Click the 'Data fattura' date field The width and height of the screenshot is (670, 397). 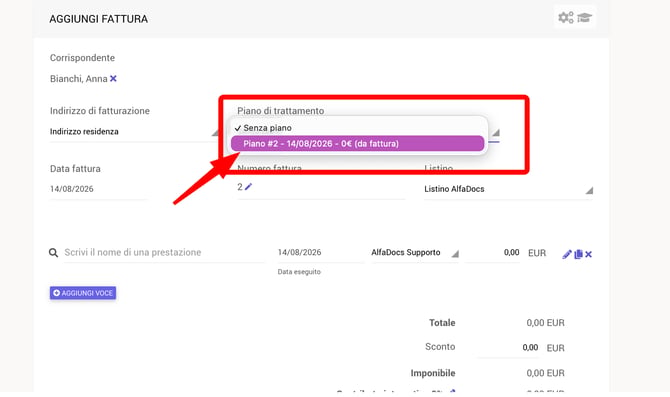[99, 189]
